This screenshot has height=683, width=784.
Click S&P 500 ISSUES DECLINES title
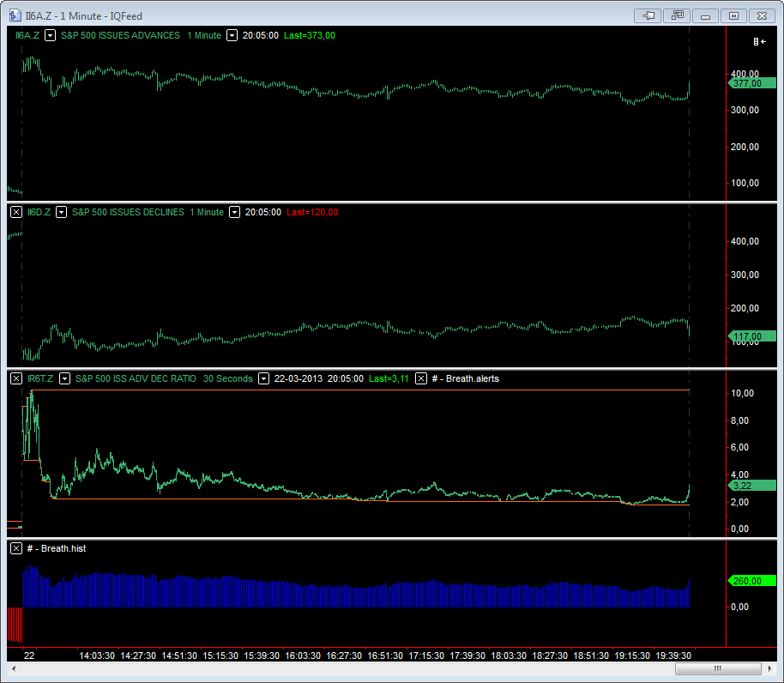coord(128,212)
